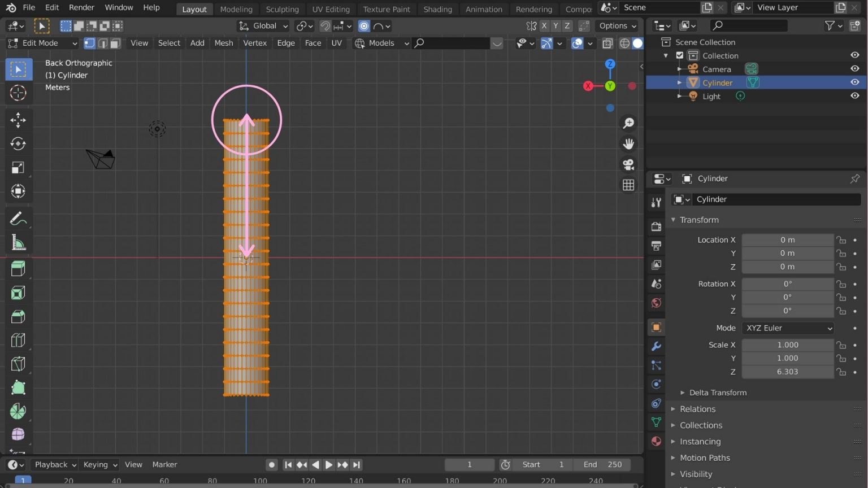Collapse the Transform panel
The width and height of the screenshot is (868, 488).
pyautogui.click(x=674, y=220)
